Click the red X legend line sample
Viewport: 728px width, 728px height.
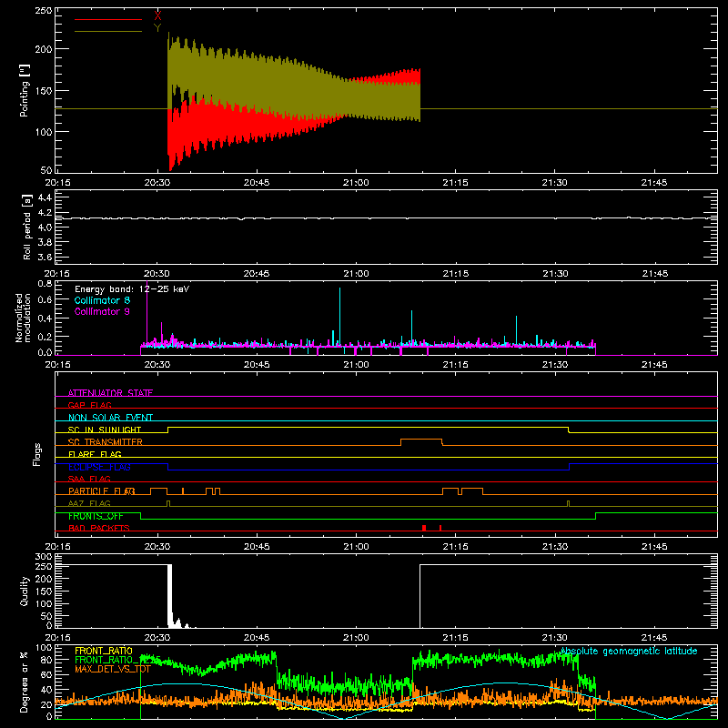point(108,19)
